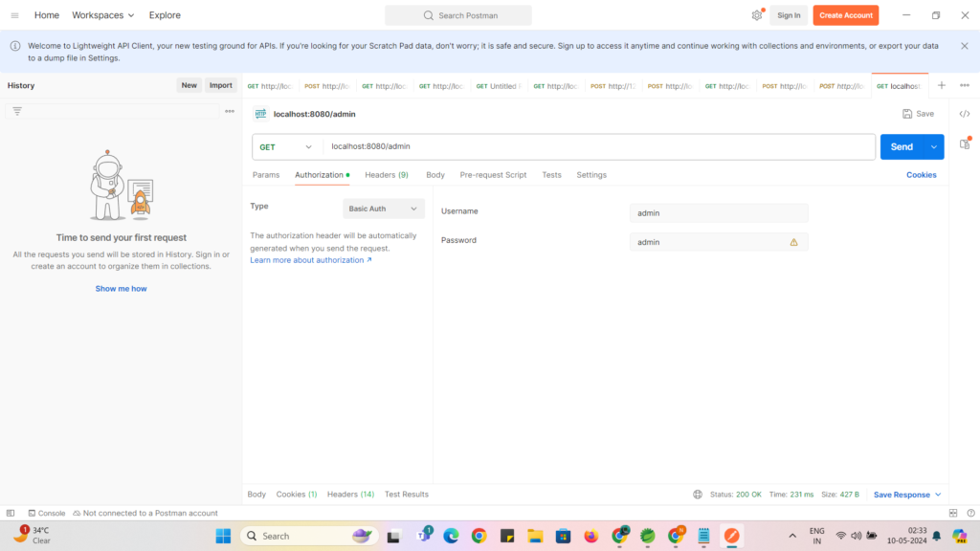Click the Create Account button

(846, 15)
